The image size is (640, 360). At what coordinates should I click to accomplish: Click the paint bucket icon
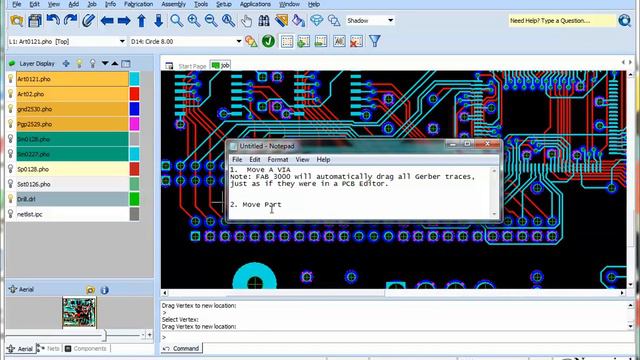point(299,20)
